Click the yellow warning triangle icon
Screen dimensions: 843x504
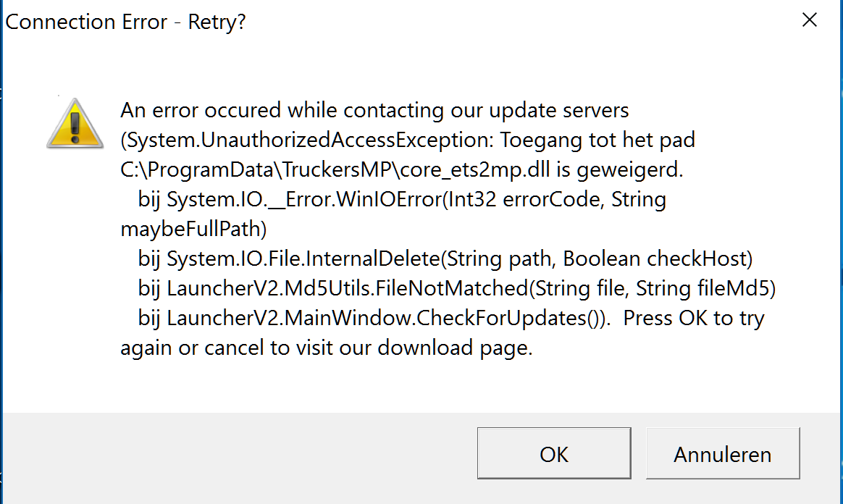click(75, 124)
